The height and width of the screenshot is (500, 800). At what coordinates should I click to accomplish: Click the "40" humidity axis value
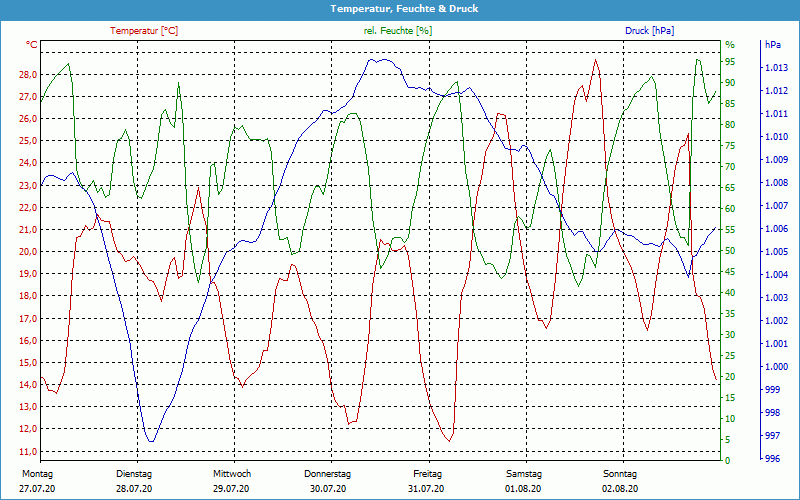tap(731, 293)
